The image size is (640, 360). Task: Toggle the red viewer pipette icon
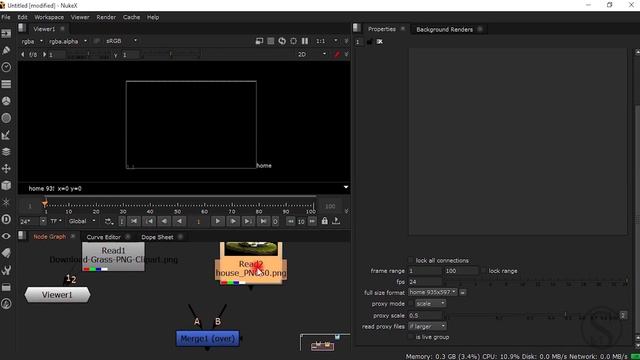(x=337, y=54)
